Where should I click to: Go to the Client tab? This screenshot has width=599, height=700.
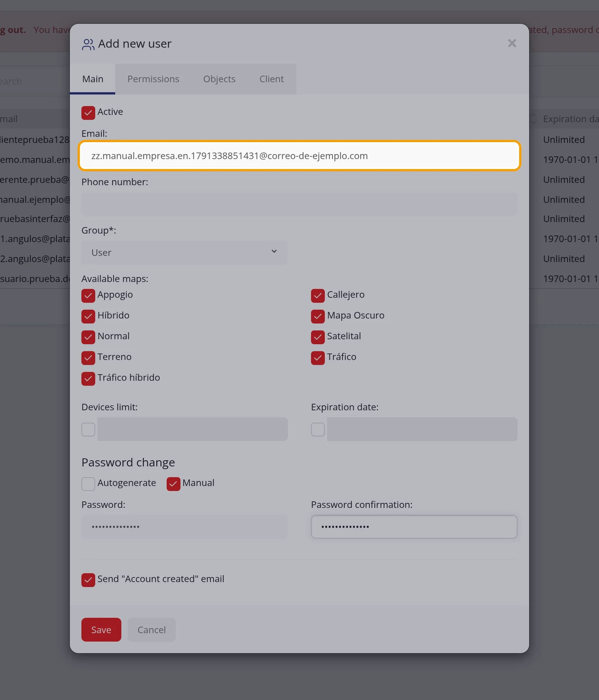pyautogui.click(x=271, y=79)
